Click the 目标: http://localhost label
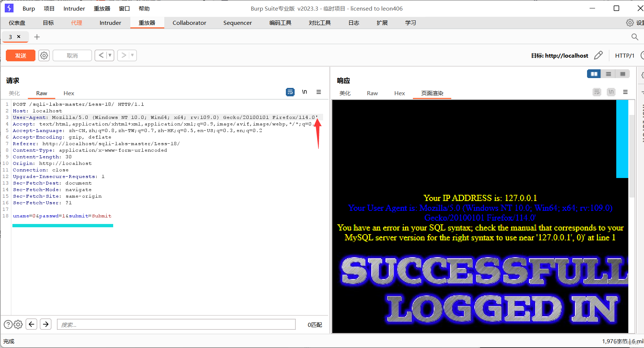Viewport: 644px width, 348px height. (x=560, y=55)
